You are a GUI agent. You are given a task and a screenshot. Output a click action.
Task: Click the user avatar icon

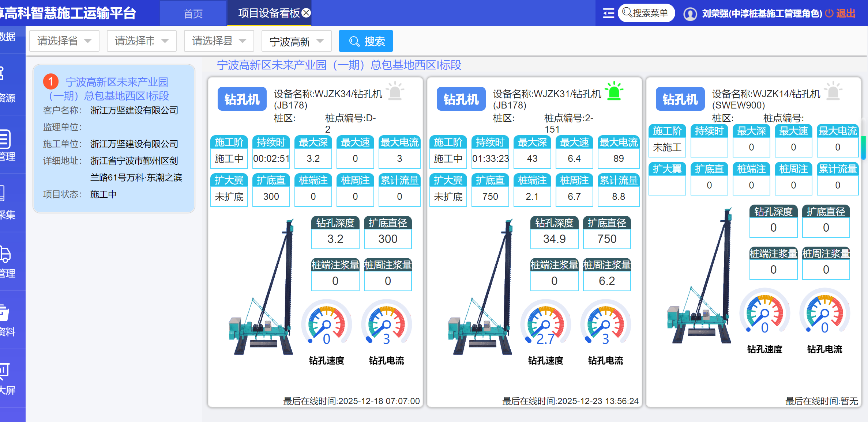pos(690,14)
